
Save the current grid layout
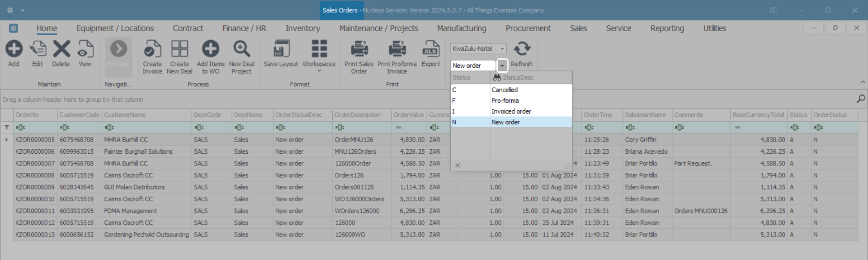[x=281, y=49]
